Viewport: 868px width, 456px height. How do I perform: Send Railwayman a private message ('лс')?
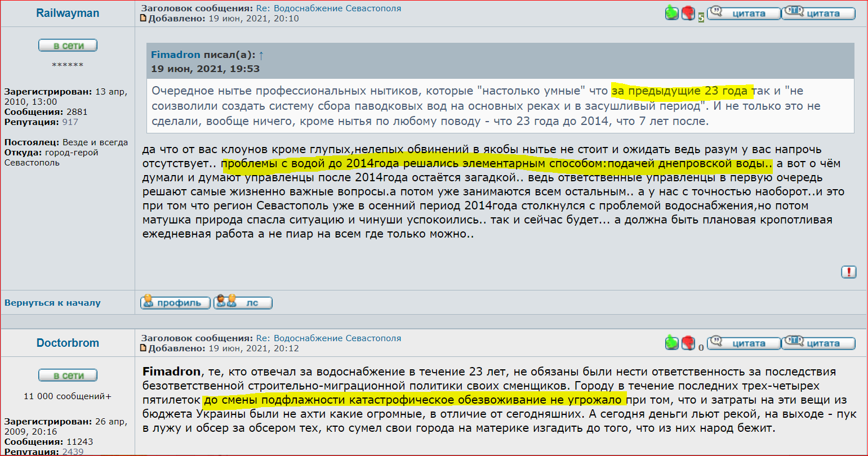[243, 302]
